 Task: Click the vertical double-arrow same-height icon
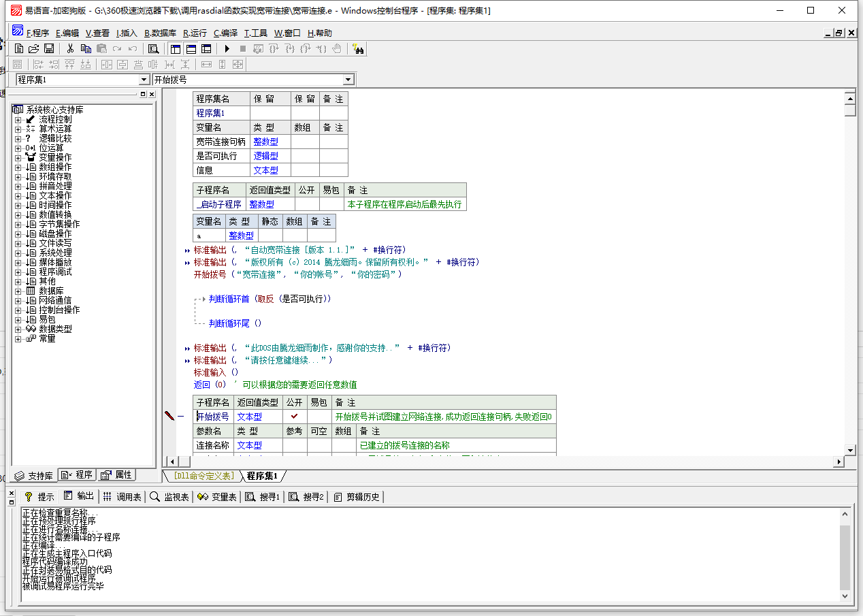pyautogui.click(x=222, y=64)
